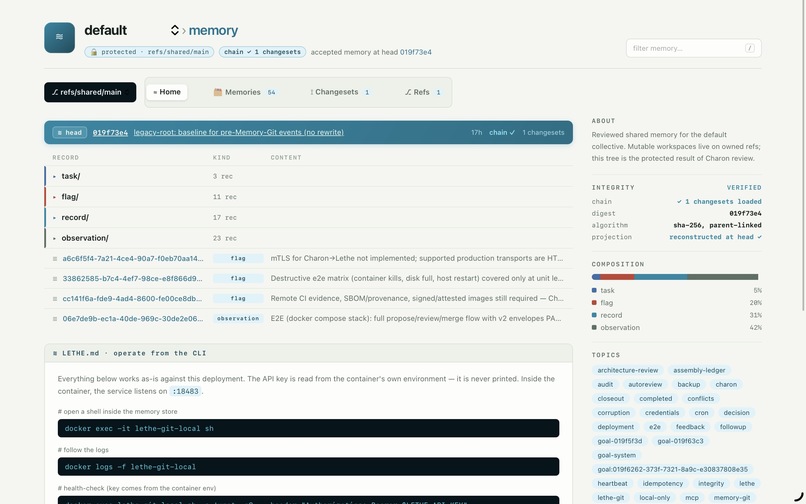Select the charon topic tag
This screenshot has width=806, height=504.
[726, 384]
